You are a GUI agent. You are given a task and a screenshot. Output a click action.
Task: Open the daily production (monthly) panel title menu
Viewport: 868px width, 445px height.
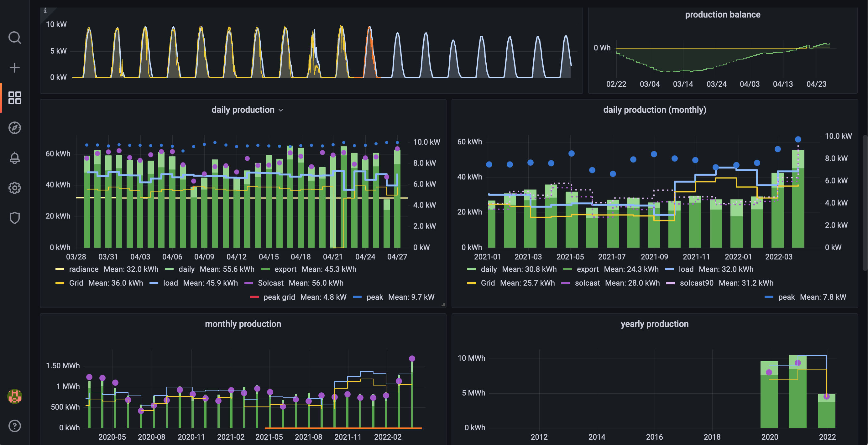coord(654,110)
